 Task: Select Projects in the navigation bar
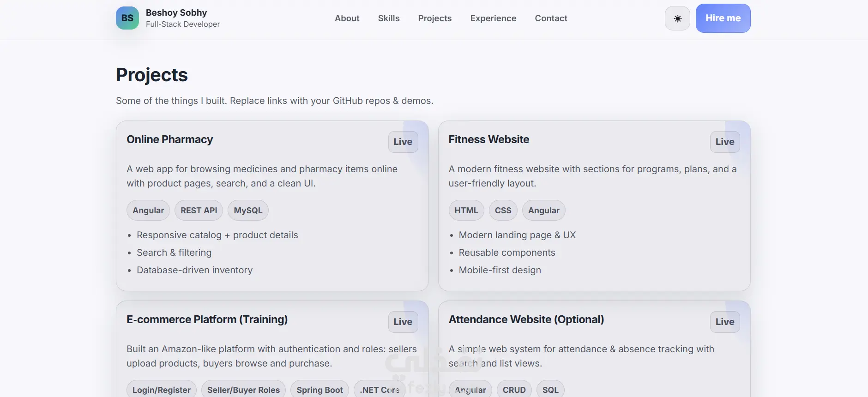coord(435,18)
